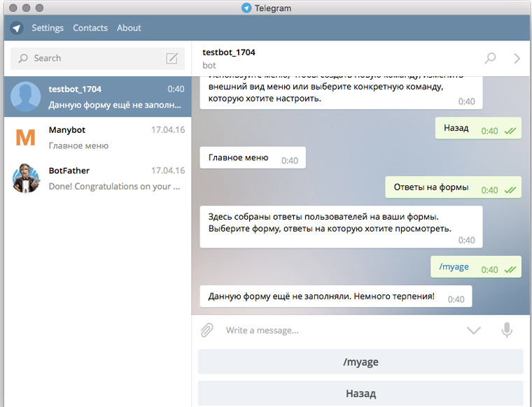Click the window zoom button
Screen dimensions: 532x407
pos(39,8)
